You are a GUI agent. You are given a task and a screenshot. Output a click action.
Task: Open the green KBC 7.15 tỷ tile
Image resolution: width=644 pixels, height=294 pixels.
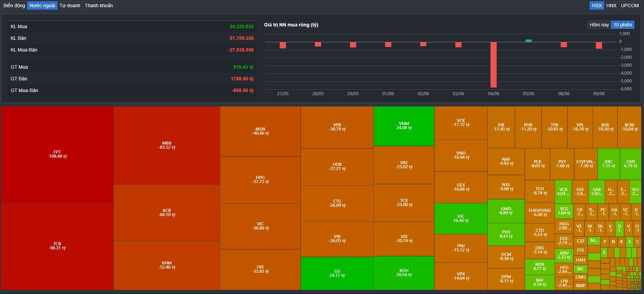[609, 164]
